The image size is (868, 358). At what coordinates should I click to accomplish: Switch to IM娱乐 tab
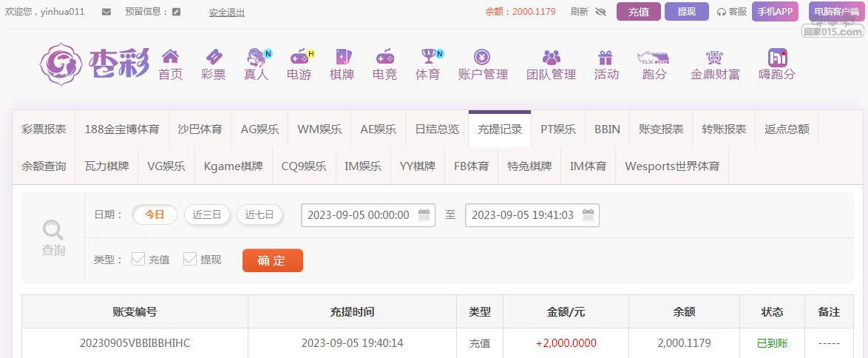point(363,166)
